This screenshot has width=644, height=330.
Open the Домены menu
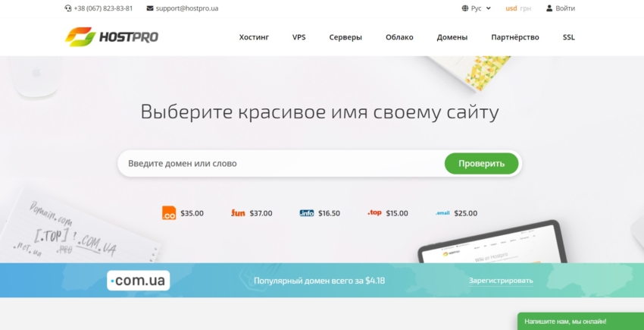point(452,37)
